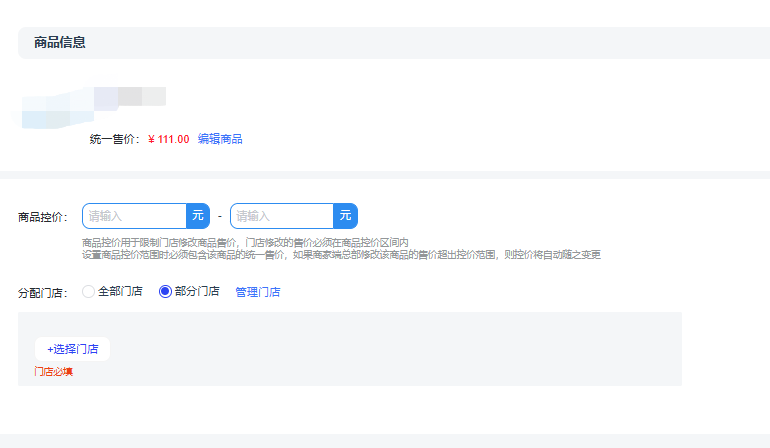Click the 商品控价 field label
770x448 pixels.
pos(42,217)
